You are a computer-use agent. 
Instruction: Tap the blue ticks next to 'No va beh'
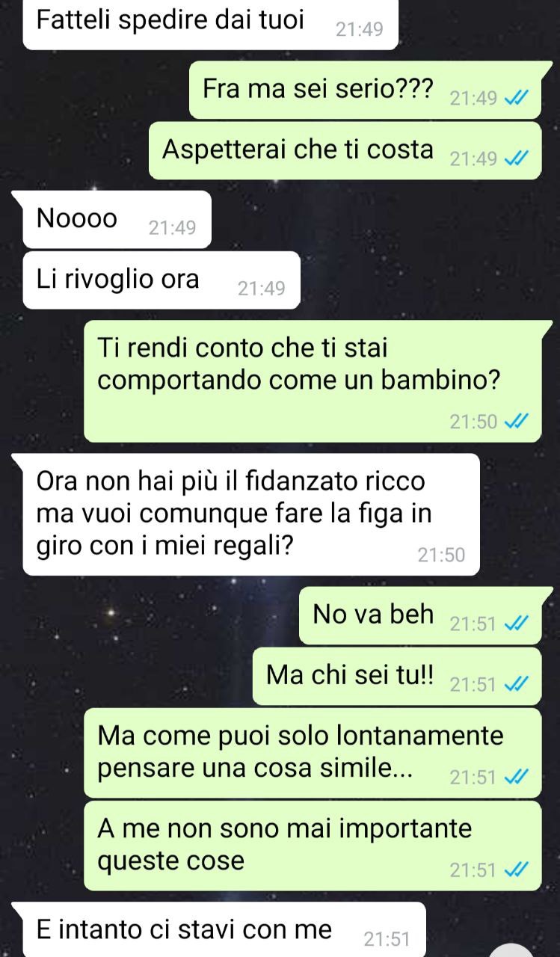pyautogui.click(x=517, y=624)
